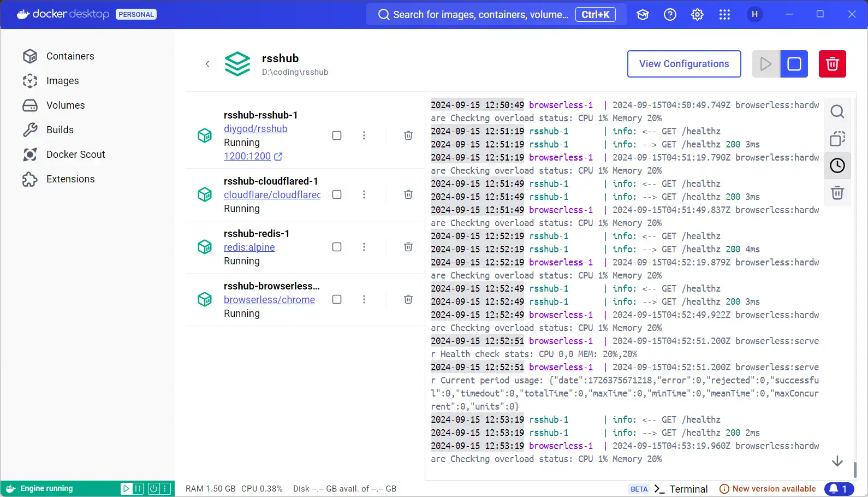
Task: Click View Configurations button
Action: click(684, 64)
